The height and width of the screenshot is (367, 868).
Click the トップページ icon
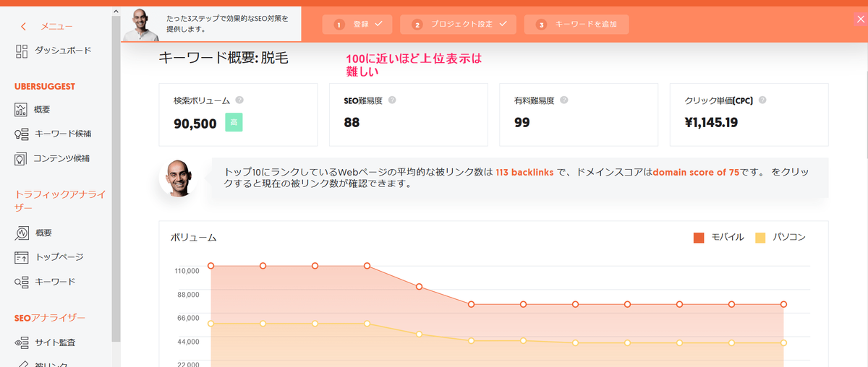tap(21, 256)
